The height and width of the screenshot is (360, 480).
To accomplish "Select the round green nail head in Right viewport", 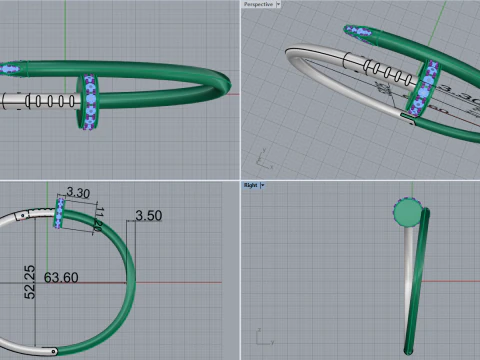I will [x=407, y=212].
